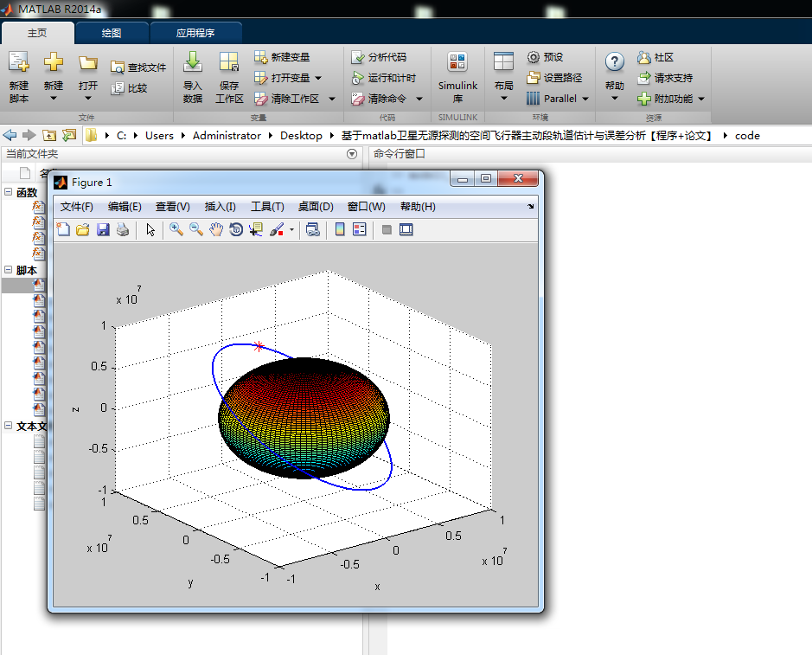This screenshot has height=655, width=812.
Task: Click Desktop in the address path
Action: pos(301,135)
